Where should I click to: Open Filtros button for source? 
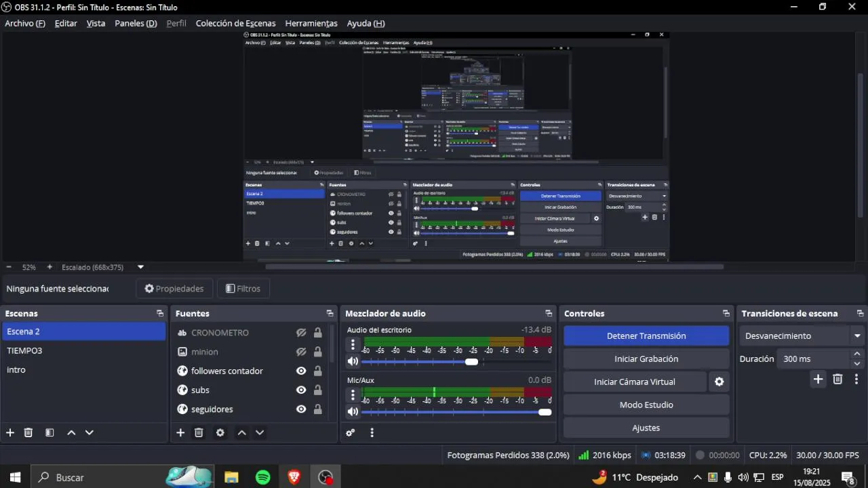pos(243,289)
